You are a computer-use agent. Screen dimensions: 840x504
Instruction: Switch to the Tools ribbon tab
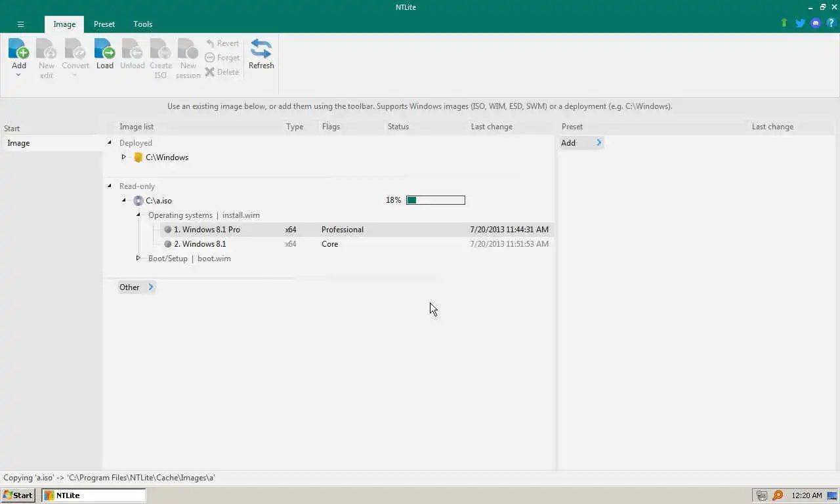[142, 24]
